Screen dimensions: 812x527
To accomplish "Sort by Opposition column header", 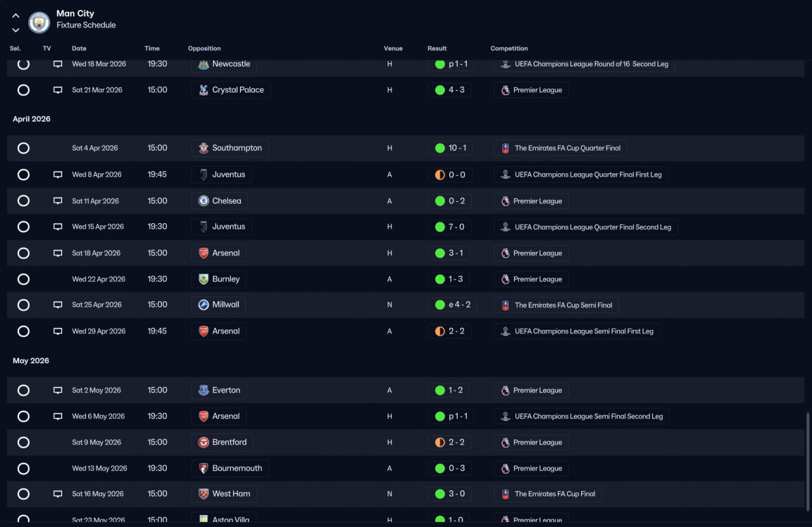I will (204, 48).
